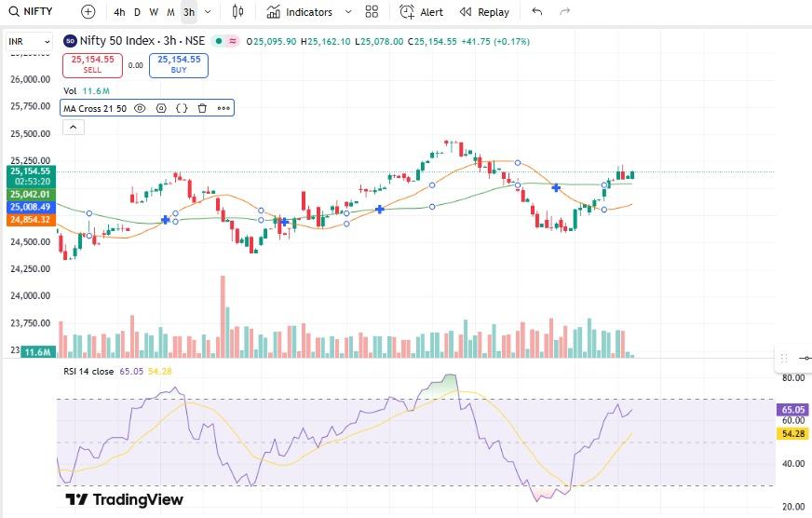Image resolution: width=812 pixels, height=518 pixels.
Task: Collapse the indicator legend with chevron
Action: [74, 128]
